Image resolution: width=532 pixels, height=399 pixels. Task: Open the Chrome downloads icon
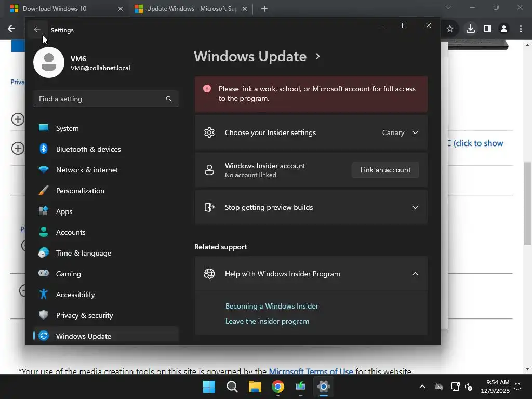471,29
